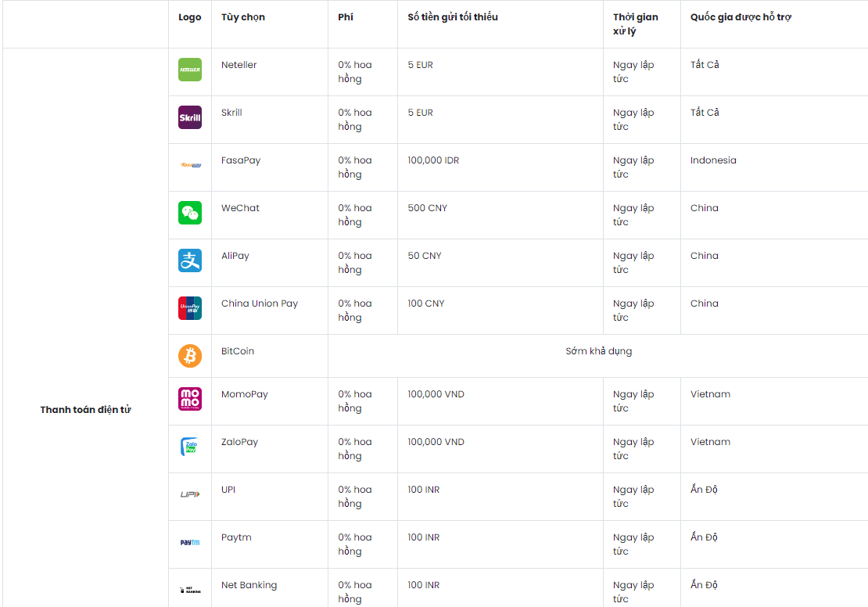The width and height of the screenshot is (868, 607).
Task: Click the orange BitCoin logo
Action: 190,356
